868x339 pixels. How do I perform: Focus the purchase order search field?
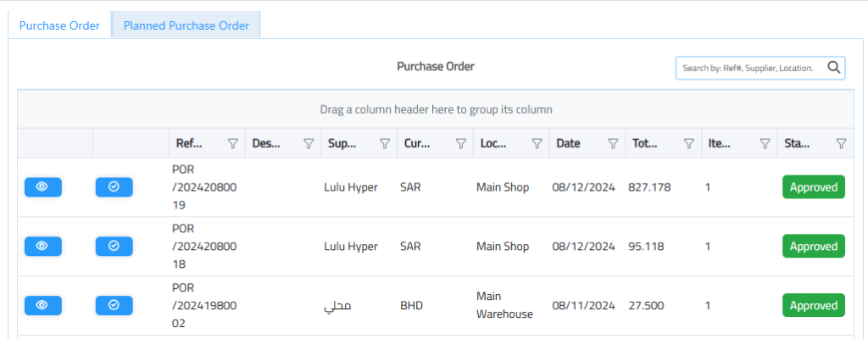[748, 68]
